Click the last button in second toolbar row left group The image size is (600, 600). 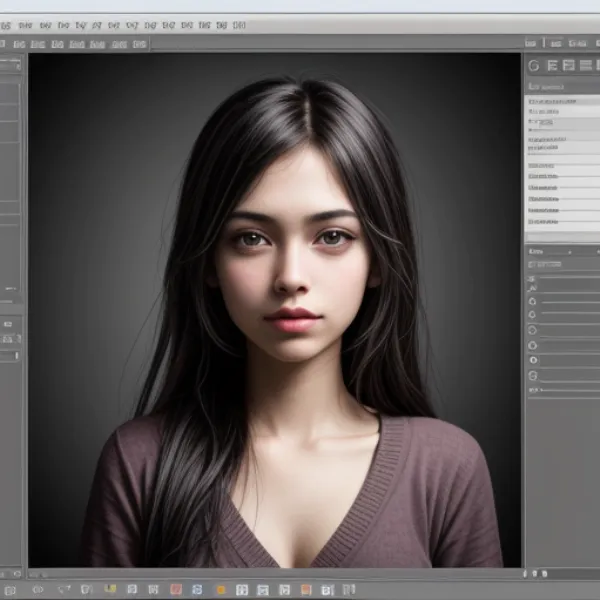coord(139,44)
